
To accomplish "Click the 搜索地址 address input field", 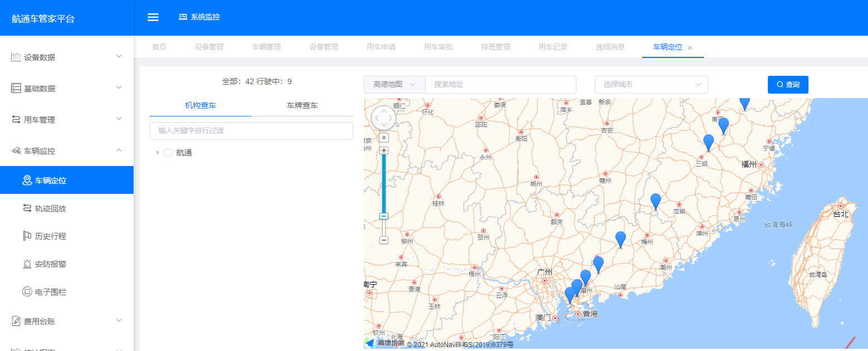I will click(x=500, y=85).
